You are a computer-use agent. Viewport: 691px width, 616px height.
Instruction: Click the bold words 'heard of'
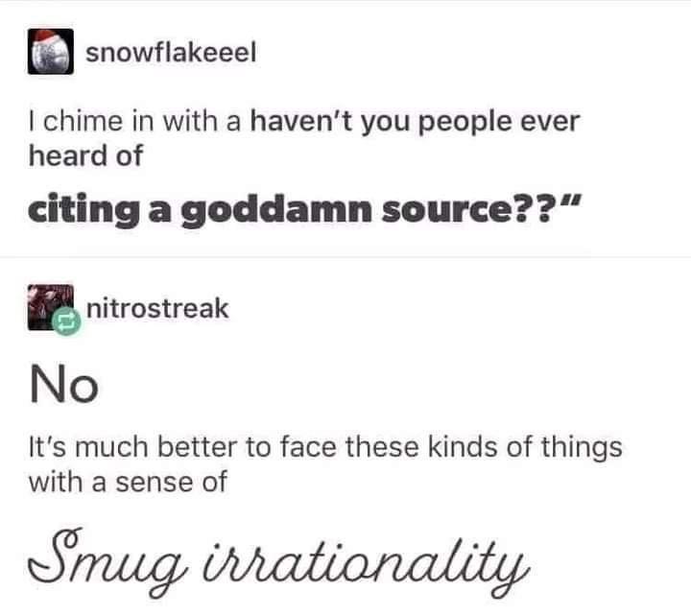(x=86, y=155)
